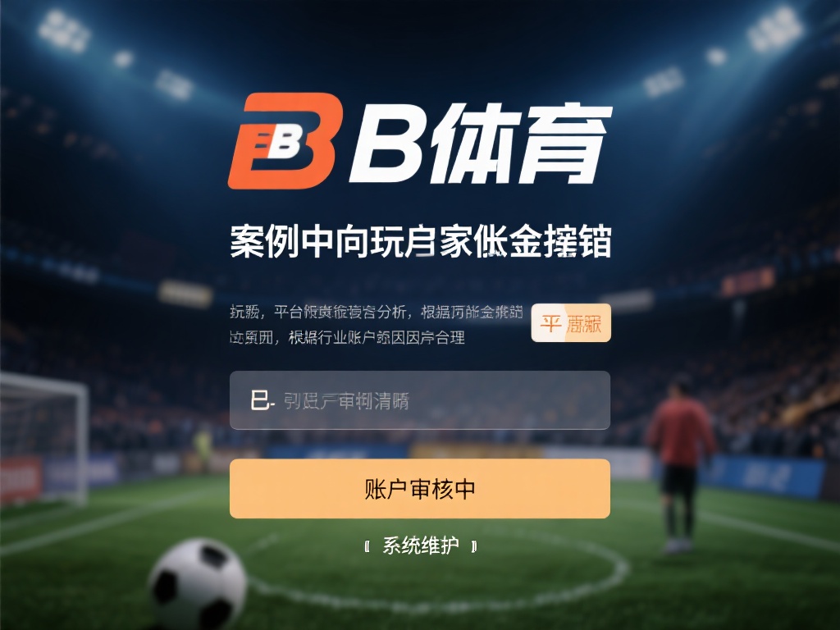
Task: Click the white B体育 logo text
Action: [481, 143]
